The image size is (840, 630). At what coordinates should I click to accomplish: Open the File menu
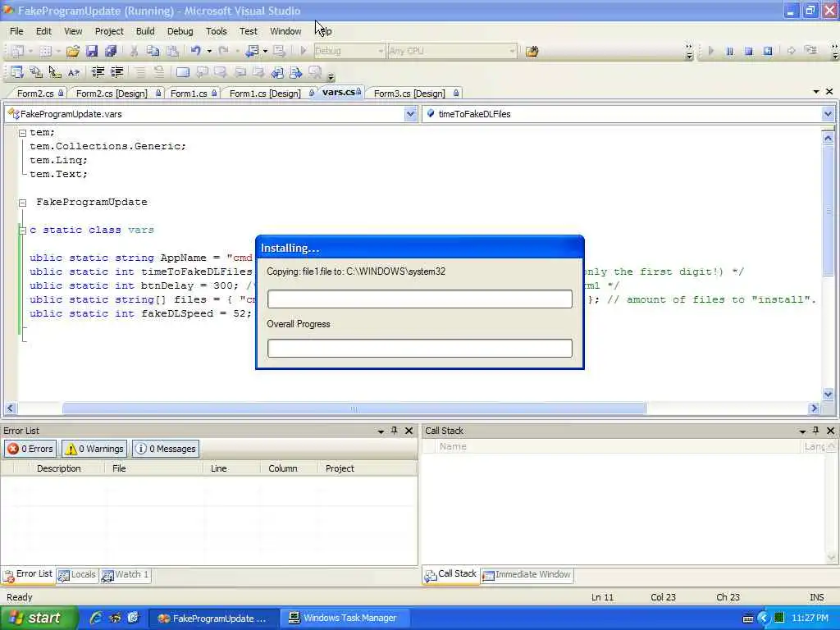pos(16,31)
